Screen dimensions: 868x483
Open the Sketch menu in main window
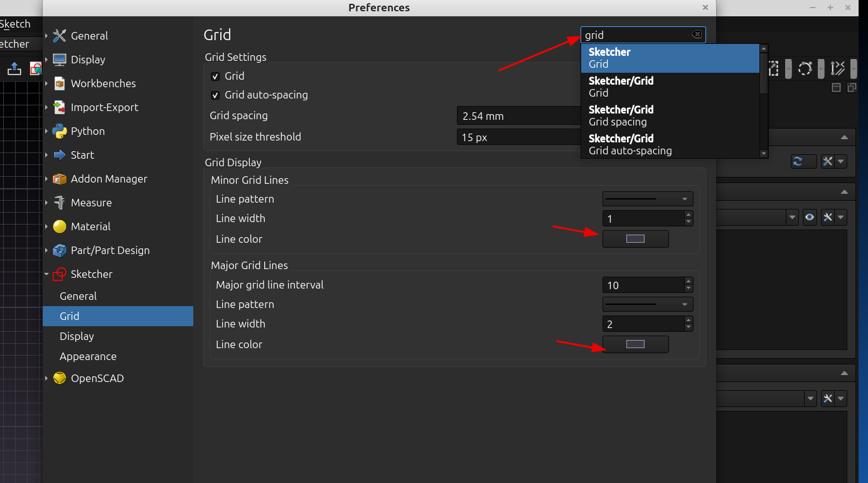(x=16, y=24)
